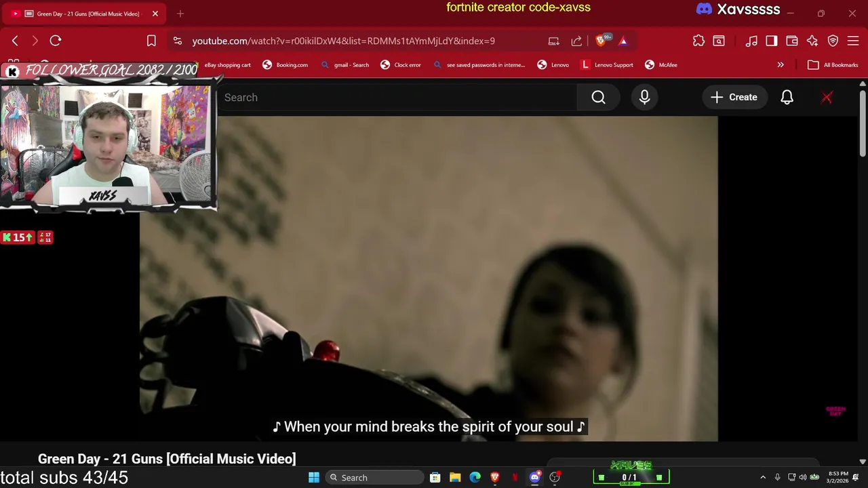The image size is (868, 488).
Task: Open the clock showing 8:53 PM
Action: tap(837, 477)
